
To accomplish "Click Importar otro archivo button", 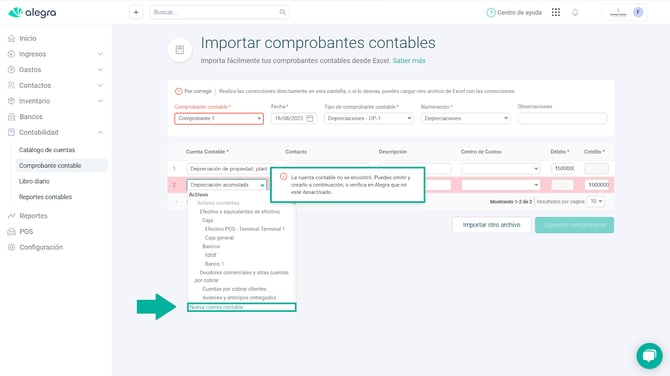I will [x=491, y=225].
